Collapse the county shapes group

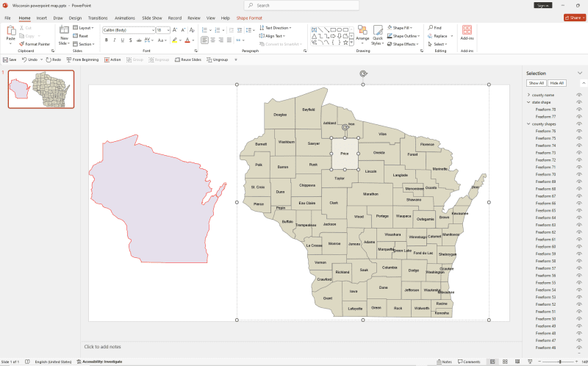tap(528, 123)
